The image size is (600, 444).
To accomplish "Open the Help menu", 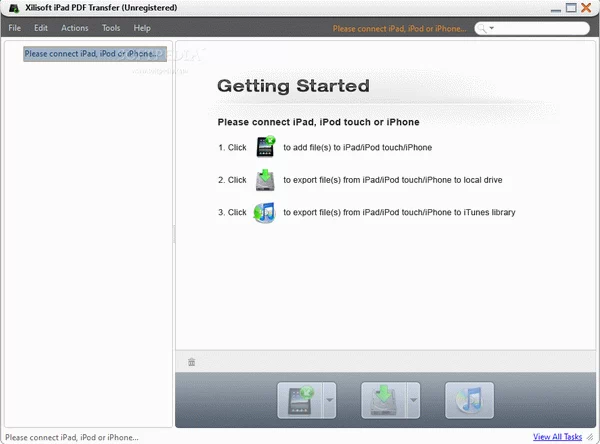I will tap(142, 28).
